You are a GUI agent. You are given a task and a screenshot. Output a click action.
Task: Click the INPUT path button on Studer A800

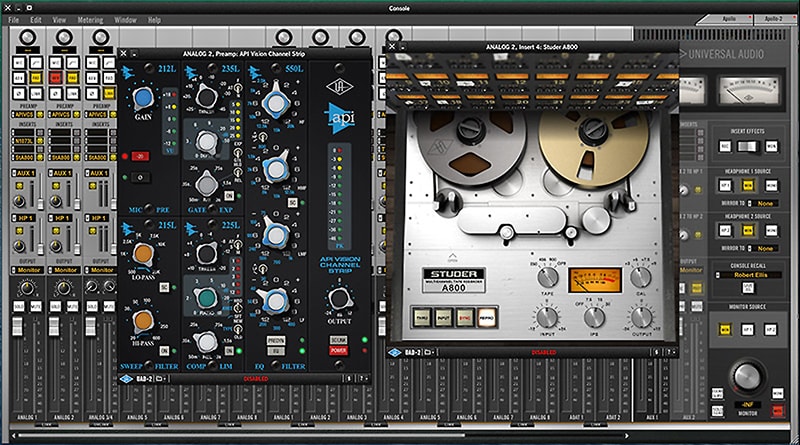(x=443, y=317)
